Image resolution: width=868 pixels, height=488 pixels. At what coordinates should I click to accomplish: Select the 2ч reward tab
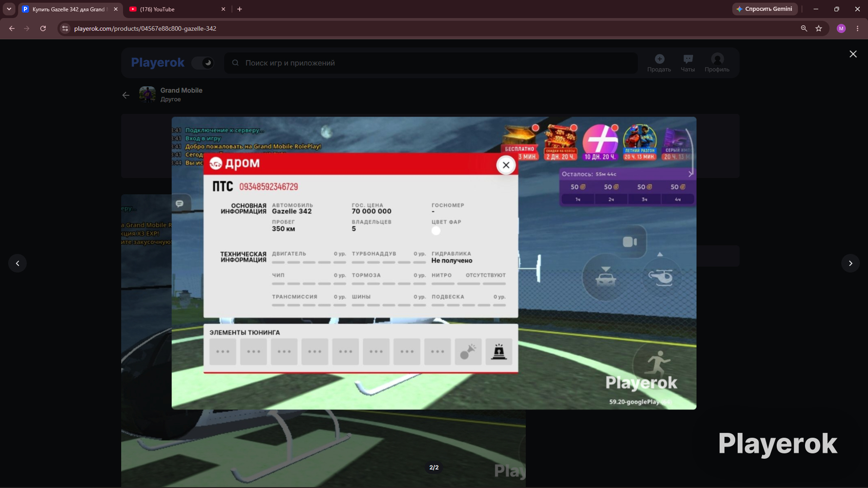pos(611,199)
